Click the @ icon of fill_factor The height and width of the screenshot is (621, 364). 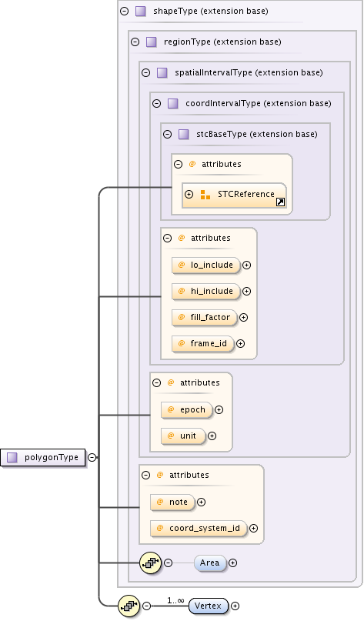pos(182,317)
